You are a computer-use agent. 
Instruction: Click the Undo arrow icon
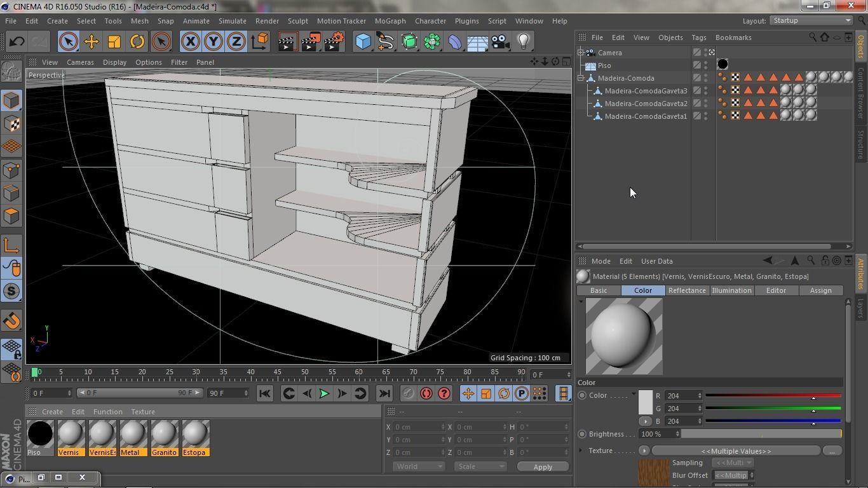click(17, 42)
